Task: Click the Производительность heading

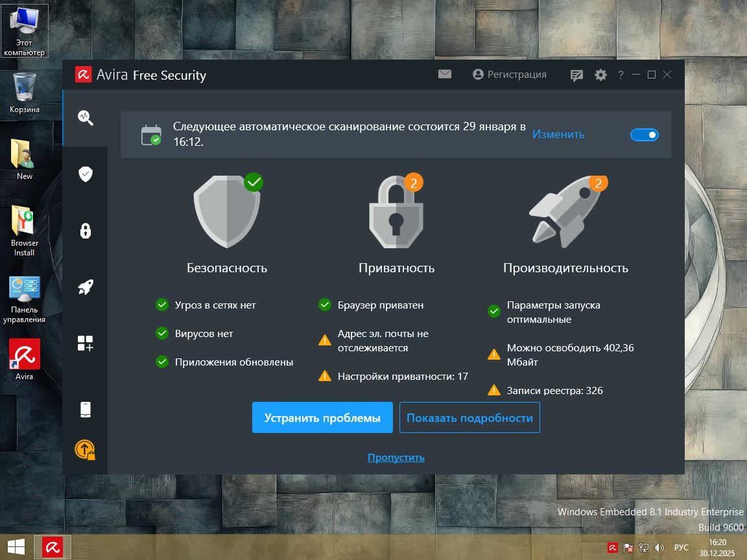Action: point(565,268)
